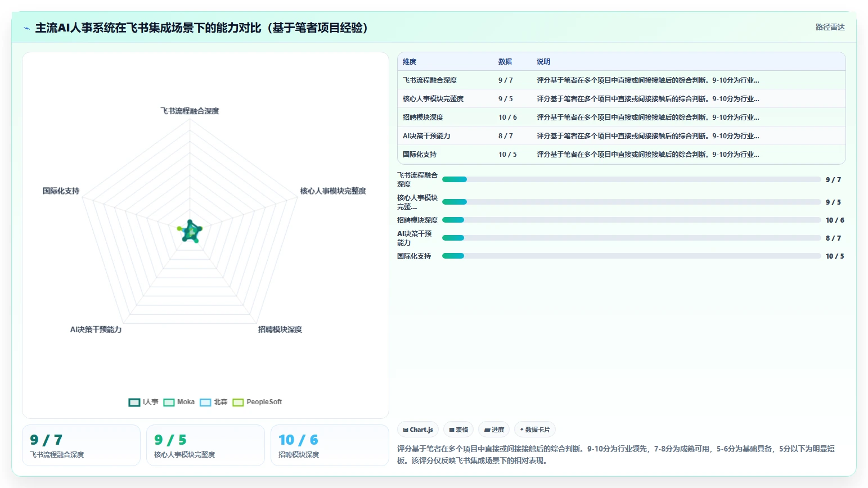The width and height of the screenshot is (868, 488).
Task: Click the 维度 column header
Action: coord(410,62)
